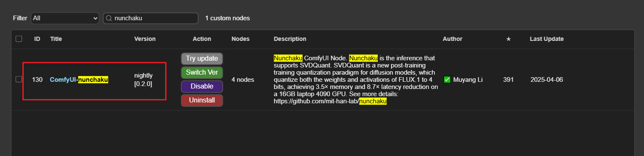
Task: Click the Muyang Li author name
Action: [468, 80]
